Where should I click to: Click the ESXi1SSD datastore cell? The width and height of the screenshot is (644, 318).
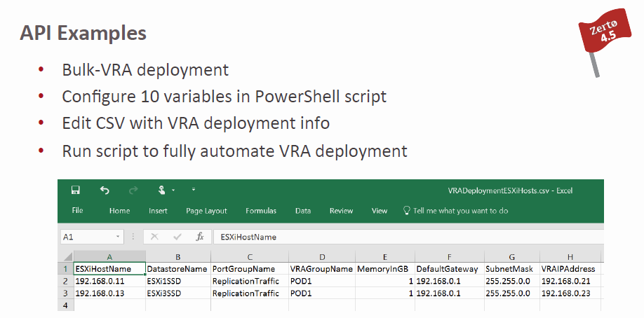click(x=178, y=281)
